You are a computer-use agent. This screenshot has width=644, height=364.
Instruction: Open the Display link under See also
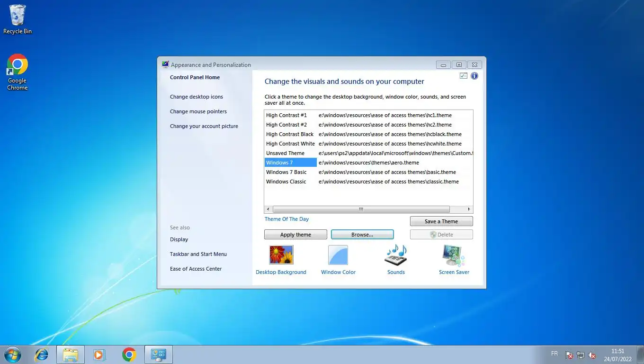coord(179,239)
